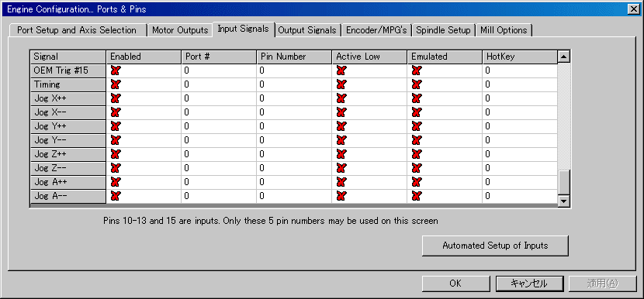Select the OEM Trig #15 row label
The height and width of the screenshot is (299, 644).
click(68, 70)
